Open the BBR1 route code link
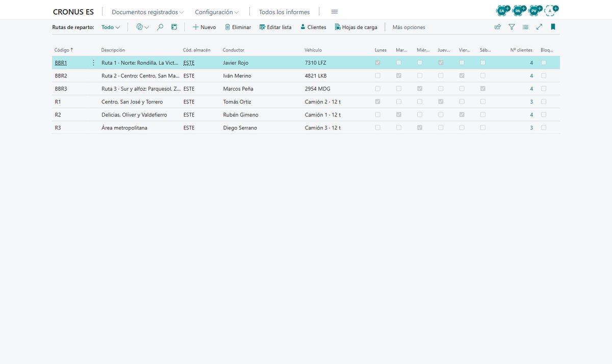612x364 pixels. [x=61, y=63]
